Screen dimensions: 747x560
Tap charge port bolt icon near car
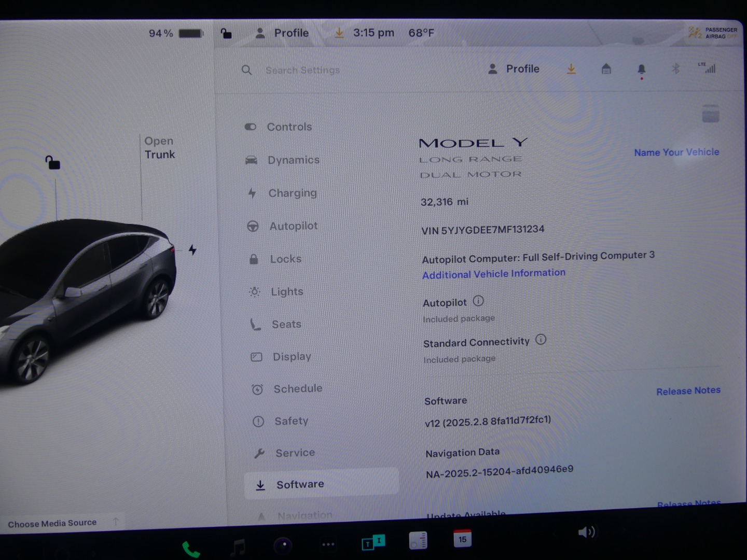(x=192, y=250)
